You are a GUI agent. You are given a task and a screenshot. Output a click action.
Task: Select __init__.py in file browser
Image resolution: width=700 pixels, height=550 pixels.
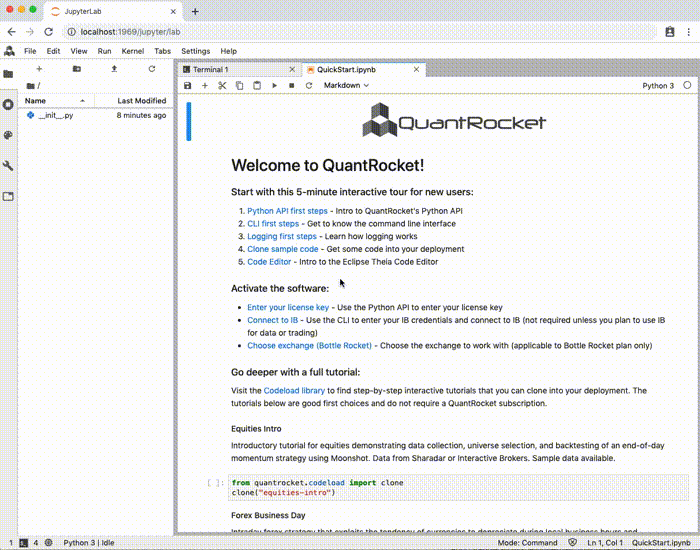(96, 115)
